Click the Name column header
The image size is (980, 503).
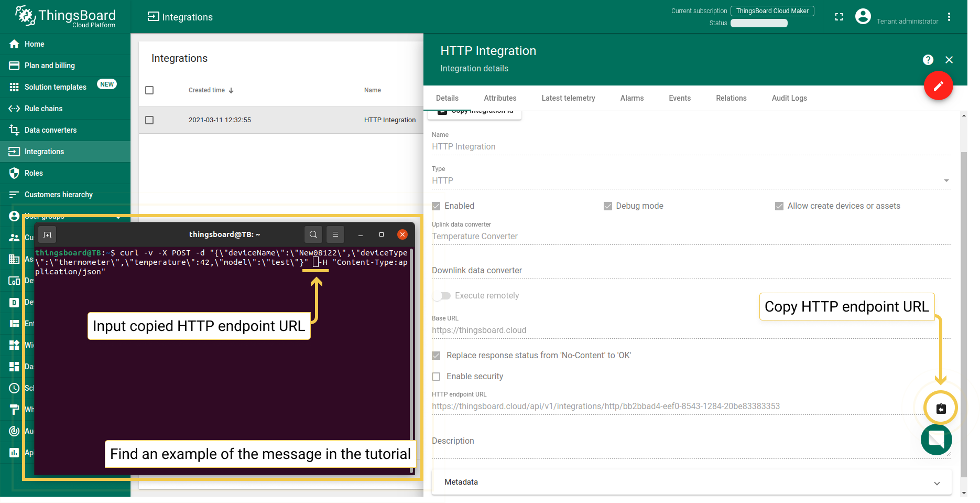point(373,90)
